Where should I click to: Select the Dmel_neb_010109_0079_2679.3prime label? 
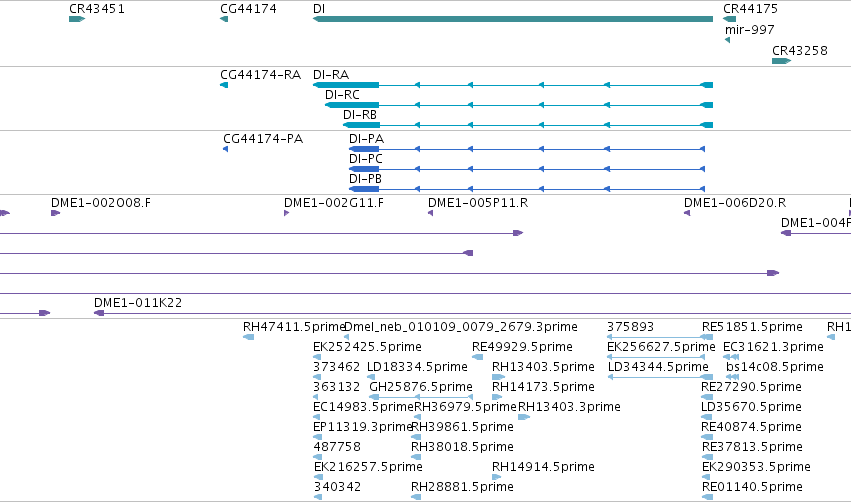click(461, 327)
